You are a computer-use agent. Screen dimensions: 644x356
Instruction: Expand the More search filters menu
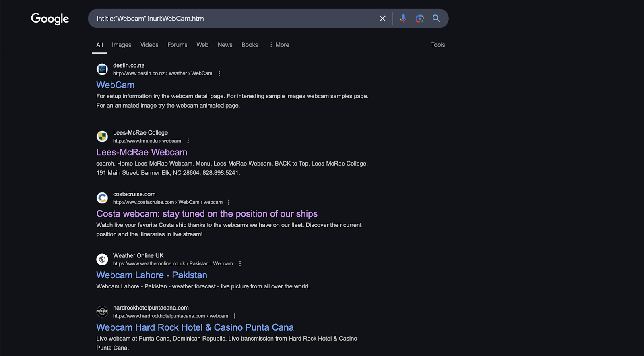click(x=279, y=45)
